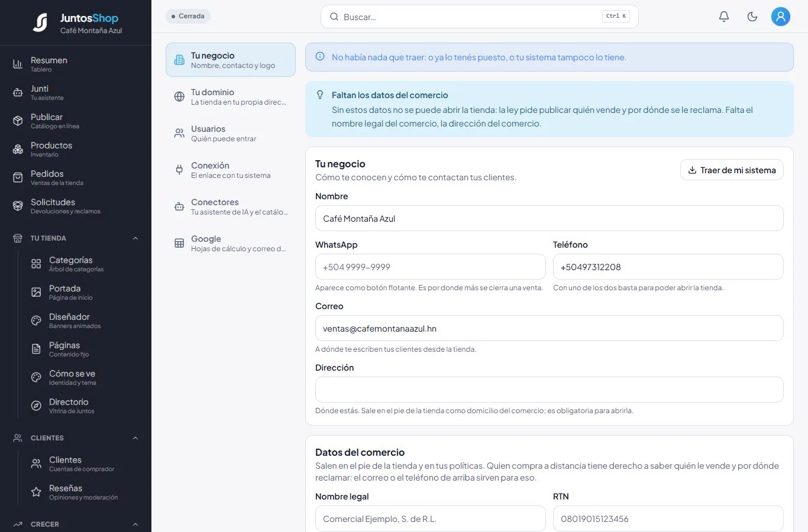Click the Reseñas star icon
Viewport: 808px width, 532px height.
(36, 492)
